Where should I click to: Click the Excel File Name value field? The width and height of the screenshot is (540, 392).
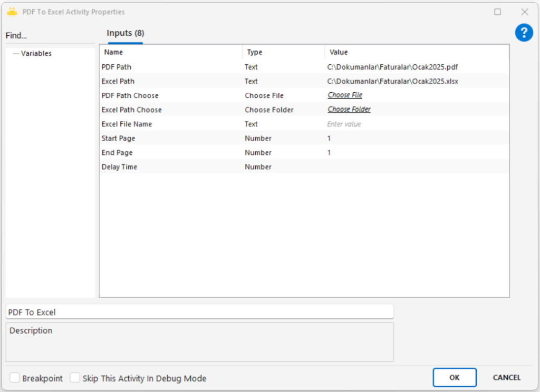pos(416,124)
